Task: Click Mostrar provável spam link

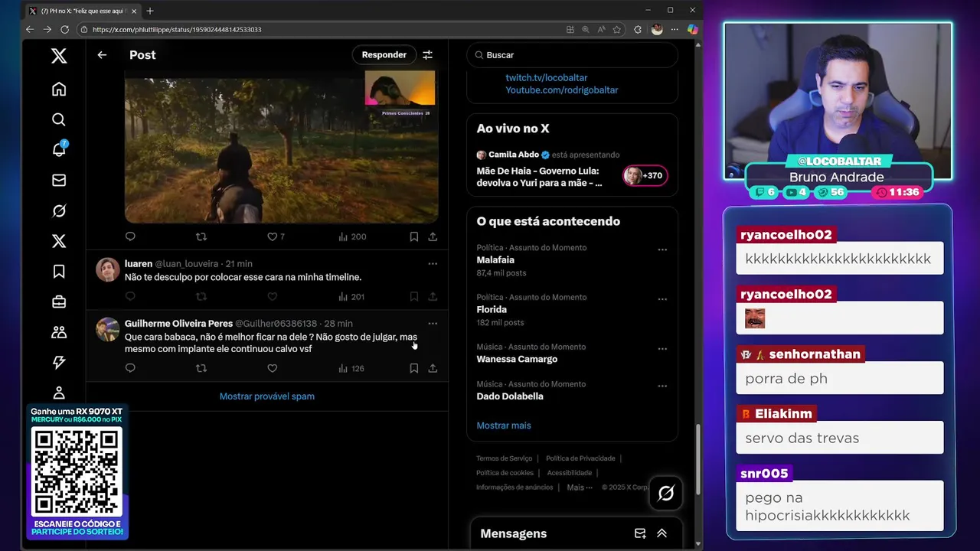Action: [267, 396]
